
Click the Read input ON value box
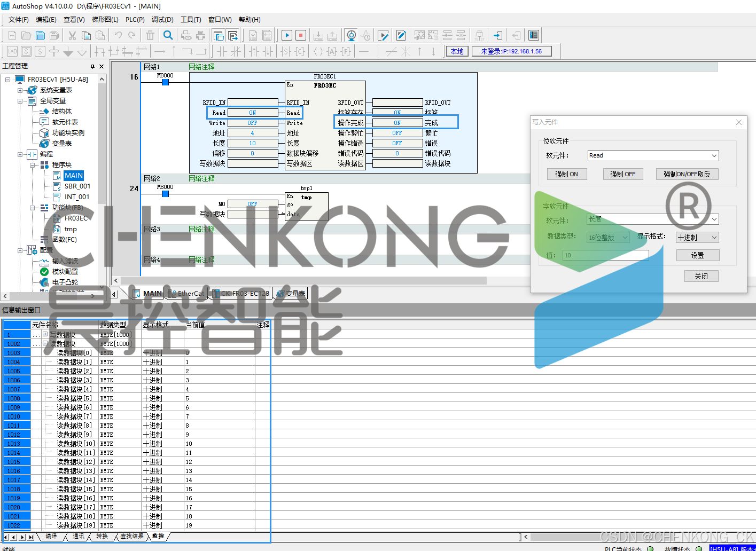point(253,113)
